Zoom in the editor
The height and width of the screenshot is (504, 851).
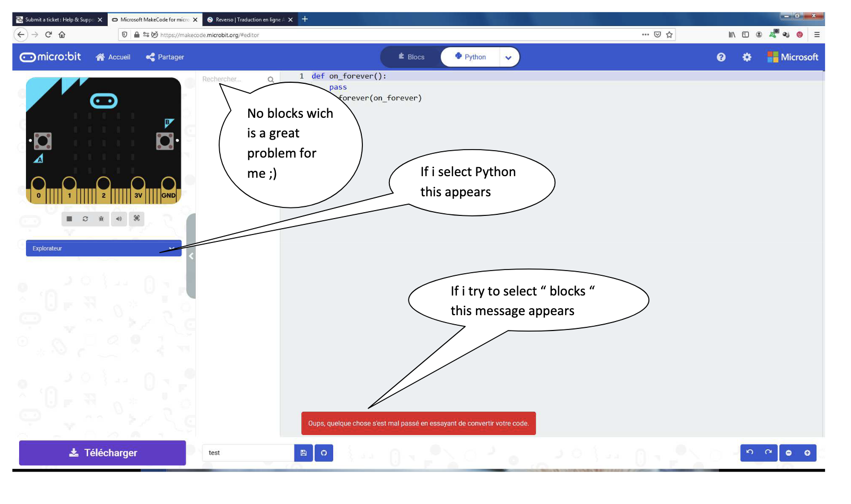pos(807,453)
